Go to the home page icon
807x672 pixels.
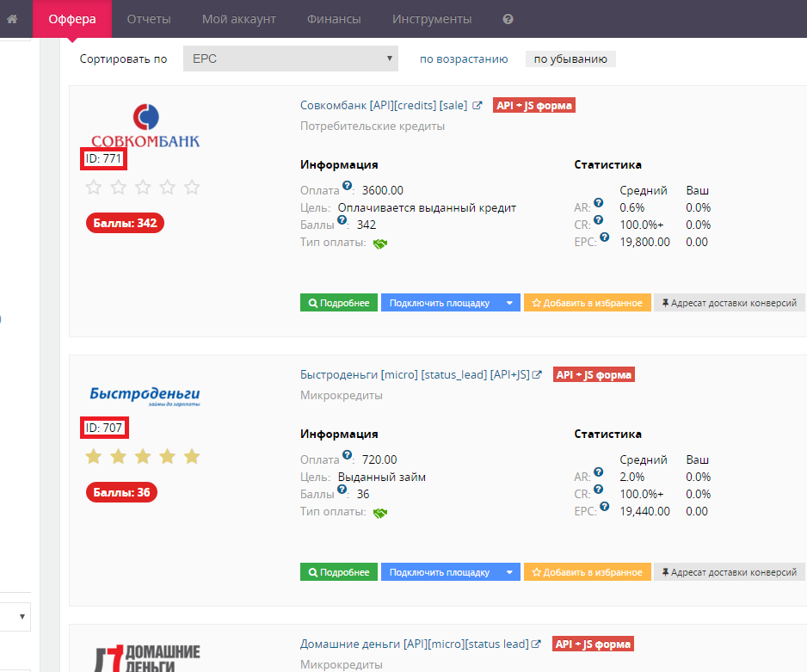[12, 19]
